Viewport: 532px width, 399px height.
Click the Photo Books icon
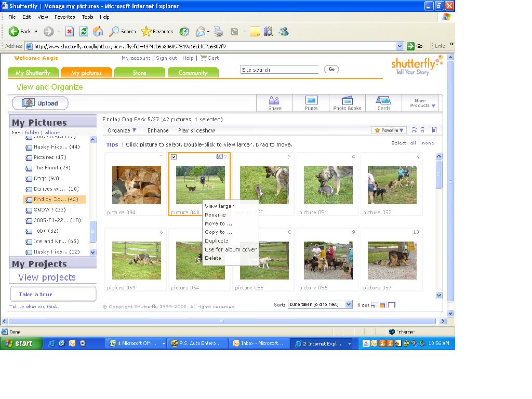coord(347,102)
